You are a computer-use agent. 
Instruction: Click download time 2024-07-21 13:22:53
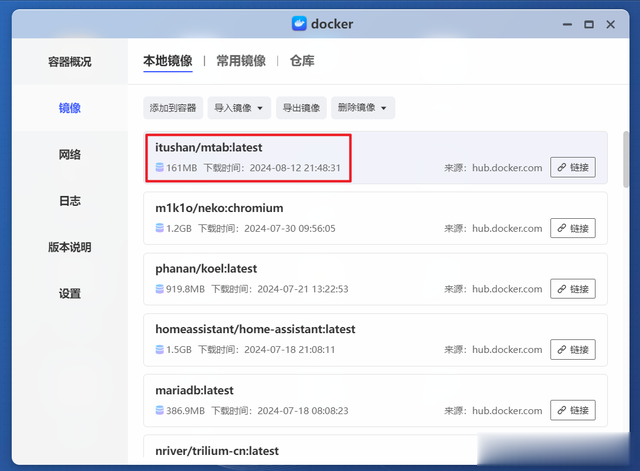303,289
